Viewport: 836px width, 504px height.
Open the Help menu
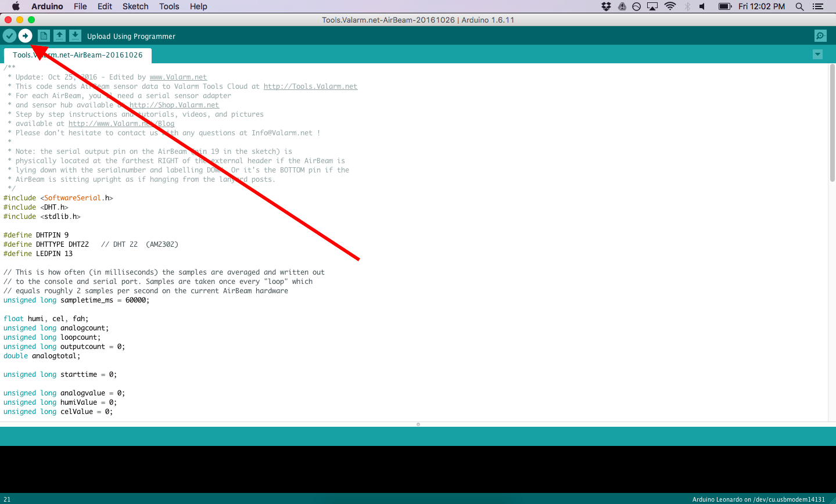[199, 6]
